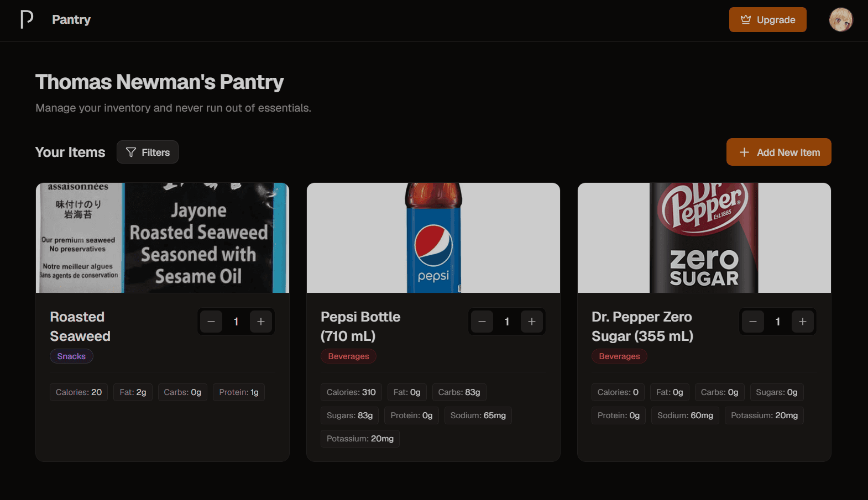Select the Beverages tag on Pepsi Bottle
This screenshot has width=868, height=500.
(x=348, y=356)
